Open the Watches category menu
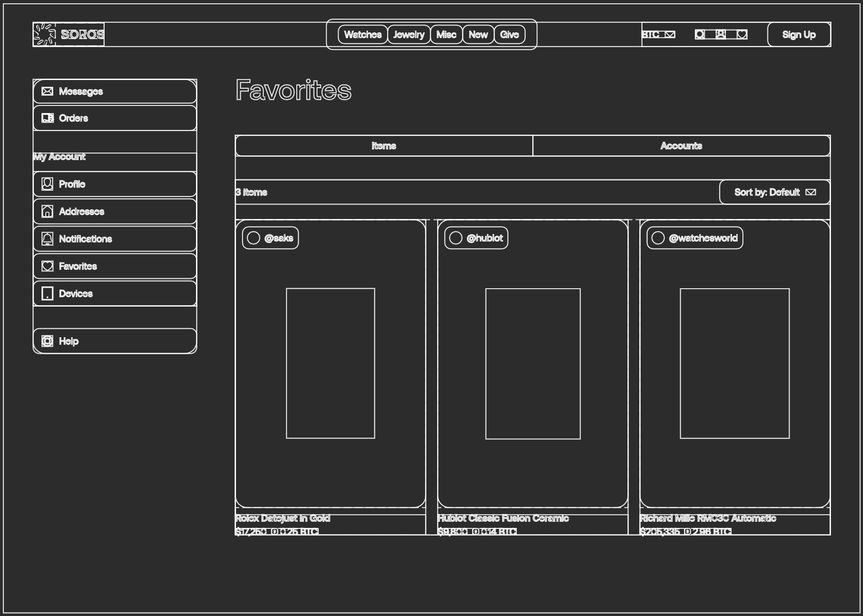Screen dimensions: 863x616 pyautogui.click(x=363, y=34)
